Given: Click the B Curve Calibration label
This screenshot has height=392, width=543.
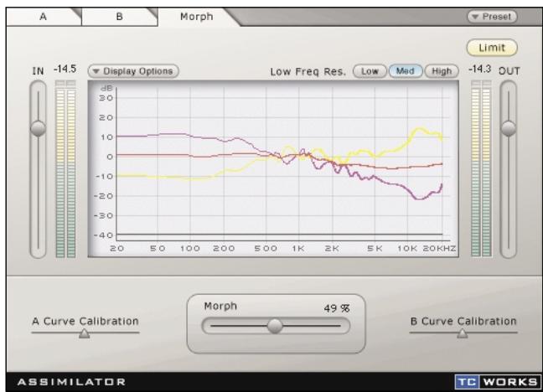Looking at the screenshot, I should 463,322.
